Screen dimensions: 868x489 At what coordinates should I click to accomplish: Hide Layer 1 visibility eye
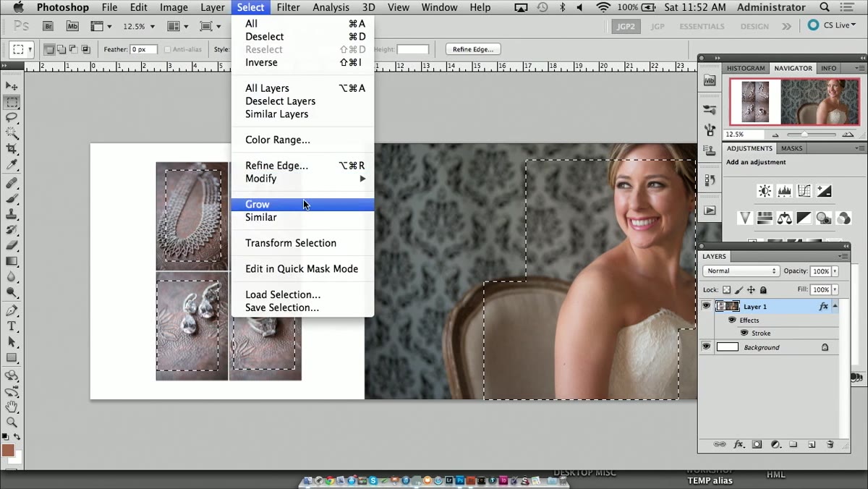[707, 306]
